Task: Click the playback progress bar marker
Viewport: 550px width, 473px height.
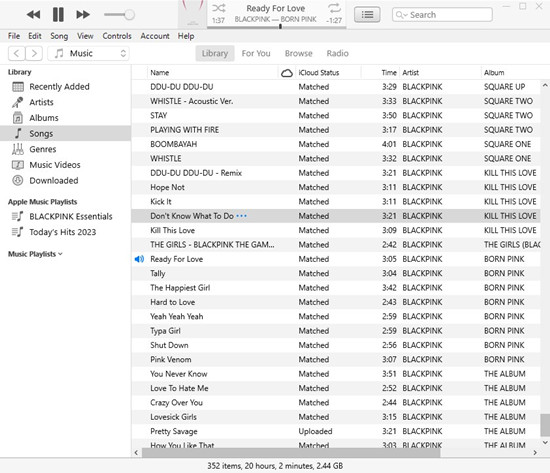Action: (x=280, y=26)
